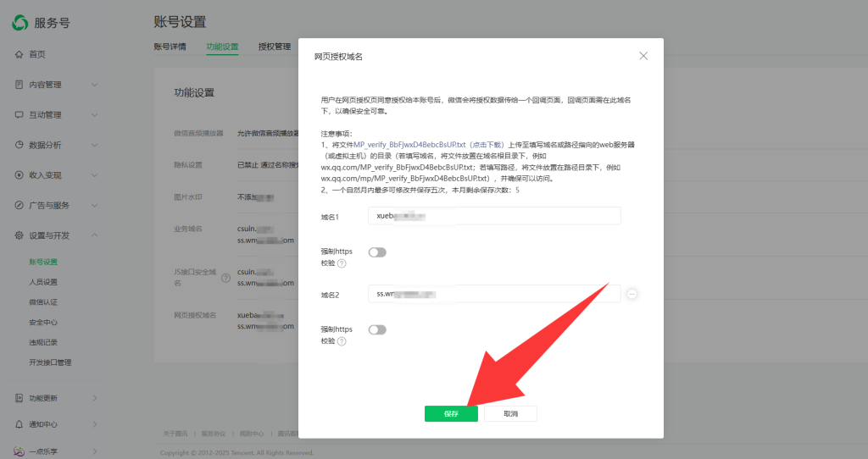Click the 互动管理 chat bubble icon
This screenshot has width=868, height=459.
coord(19,114)
